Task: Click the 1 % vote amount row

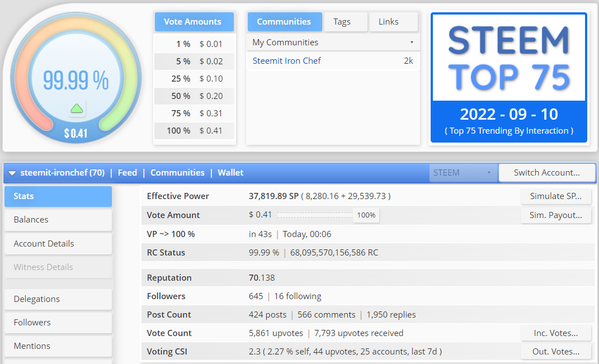Action: point(194,44)
